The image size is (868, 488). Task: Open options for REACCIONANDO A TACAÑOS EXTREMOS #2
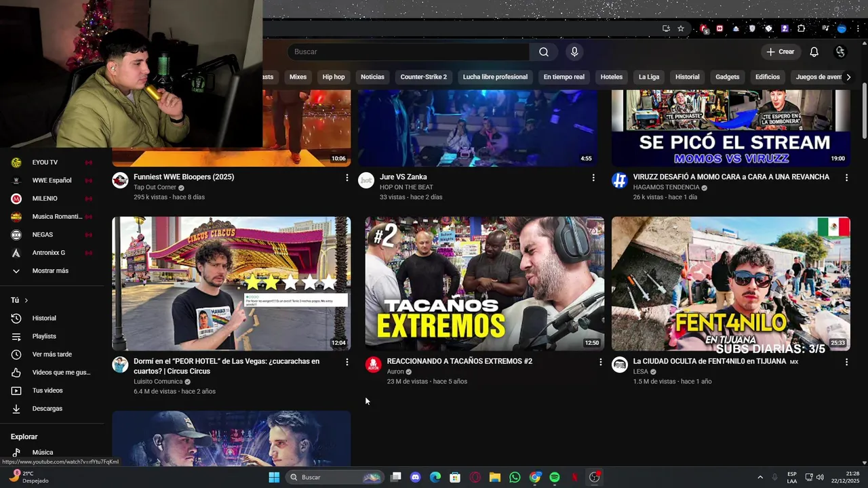click(600, 362)
